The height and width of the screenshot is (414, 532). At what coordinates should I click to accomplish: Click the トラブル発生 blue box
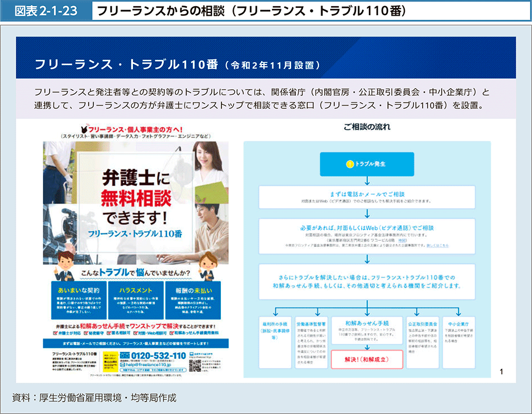click(367, 164)
